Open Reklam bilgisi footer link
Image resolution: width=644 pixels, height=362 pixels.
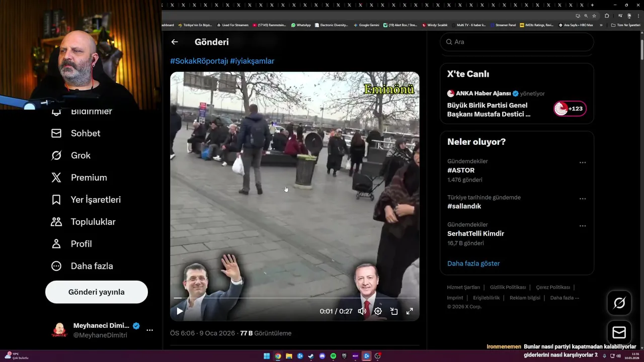point(525,298)
